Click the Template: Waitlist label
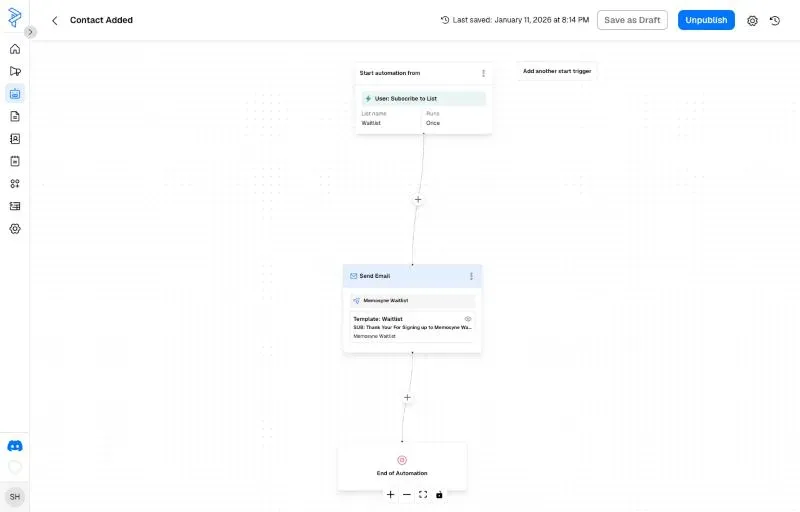Screen dimensions: 800x512 pyautogui.click(x=378, y=319)
